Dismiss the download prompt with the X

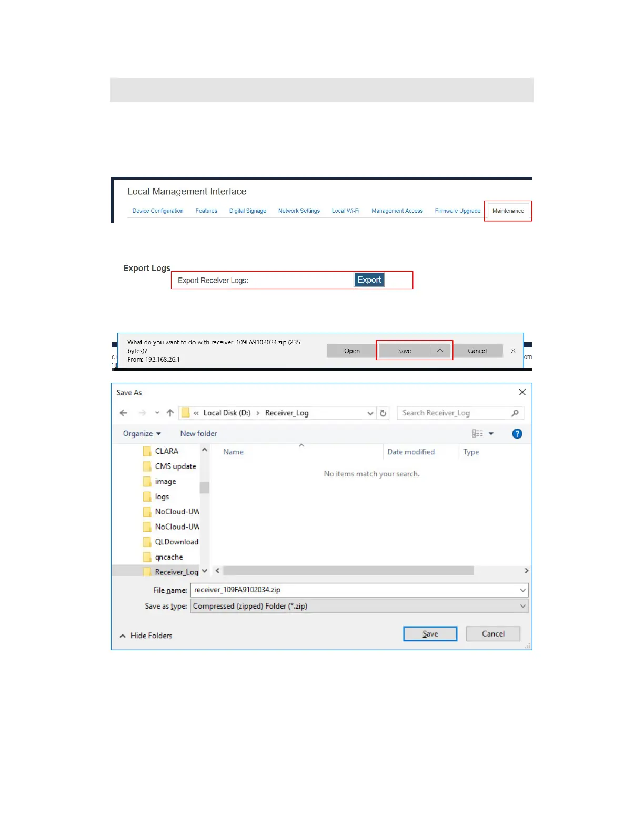pos(513,351)
